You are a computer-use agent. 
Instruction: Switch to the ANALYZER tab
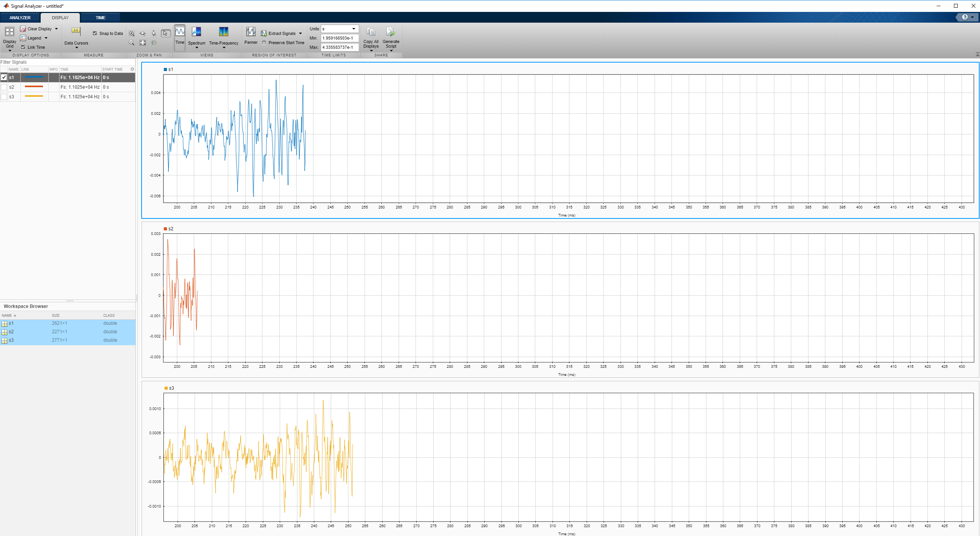(x=20, y=18)
